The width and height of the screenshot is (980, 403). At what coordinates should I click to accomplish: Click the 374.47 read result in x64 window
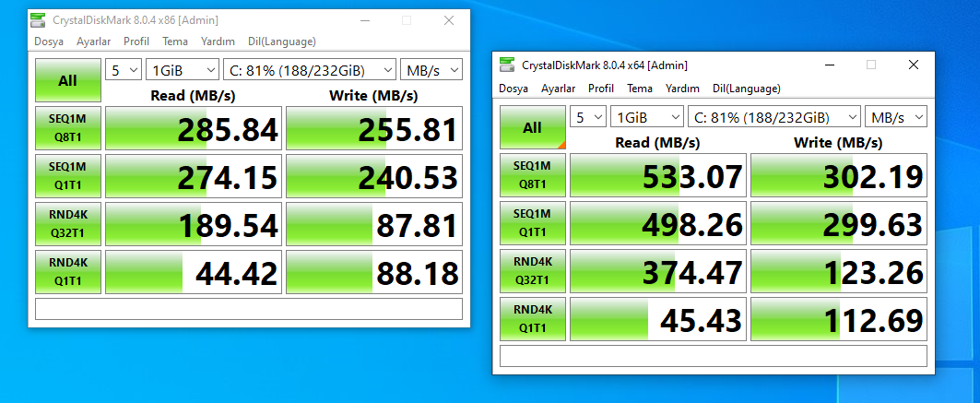(658, 271)
